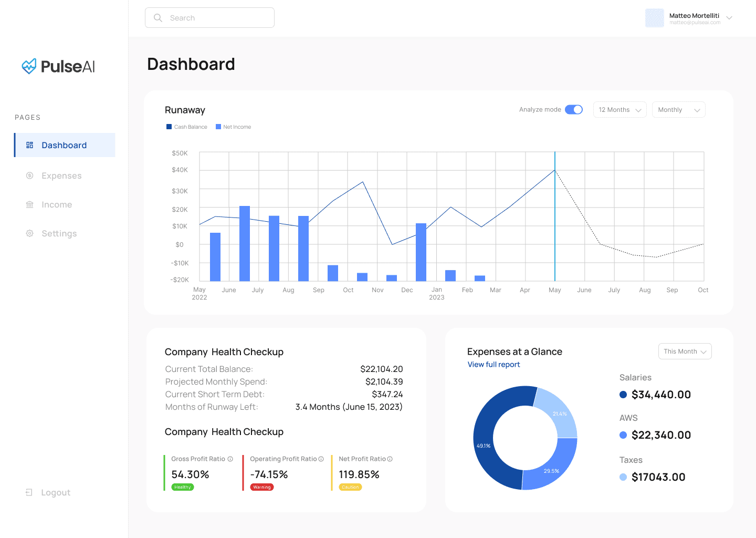Image resolution: width=756 pixels, height=538 pixels.
Task: Open the 12 Months range dropdown
Action: click(x=619, y=110)
